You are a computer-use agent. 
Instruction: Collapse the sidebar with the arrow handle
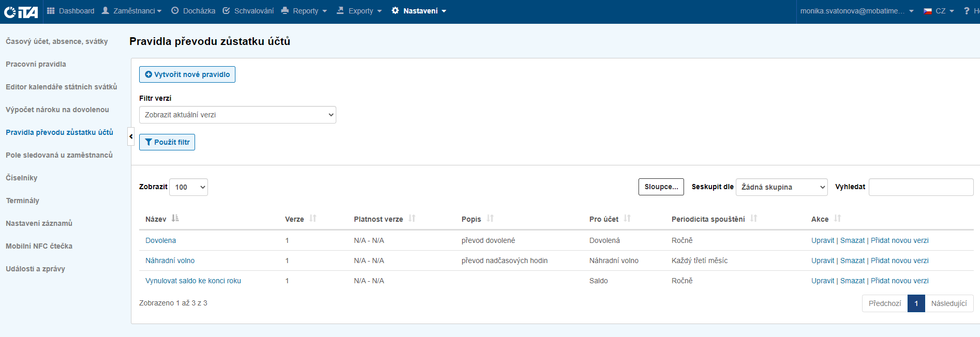(x=131, y=136)
